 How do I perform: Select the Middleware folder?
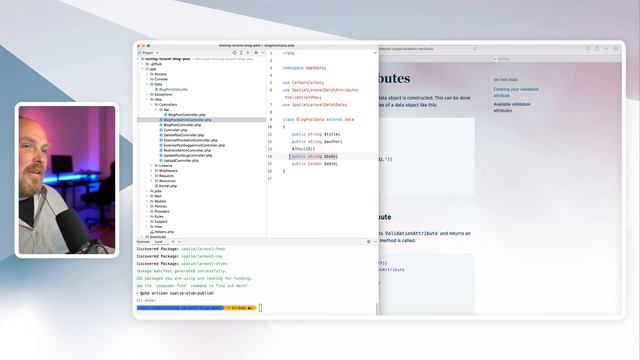click(x=166, y=171)
